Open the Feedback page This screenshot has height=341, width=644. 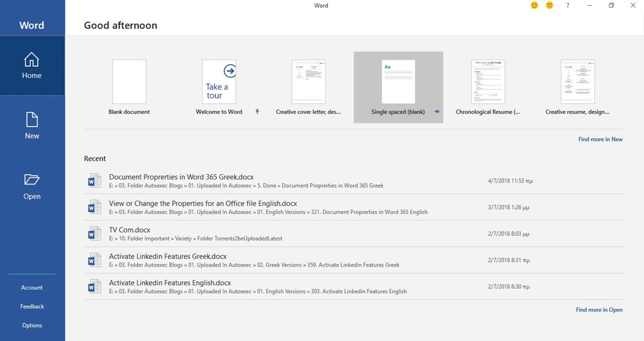[32, 306]
